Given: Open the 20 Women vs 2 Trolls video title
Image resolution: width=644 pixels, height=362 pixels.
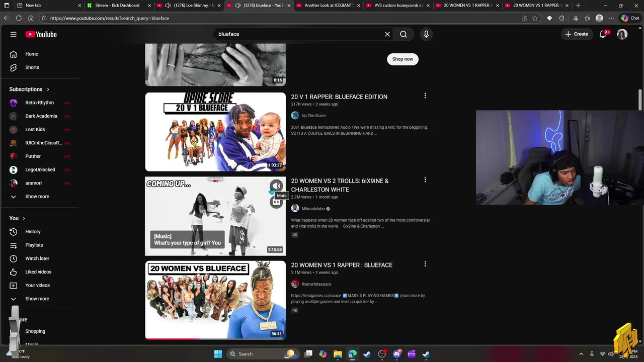Looking at the screenshot, I should [x=340, y=185].
